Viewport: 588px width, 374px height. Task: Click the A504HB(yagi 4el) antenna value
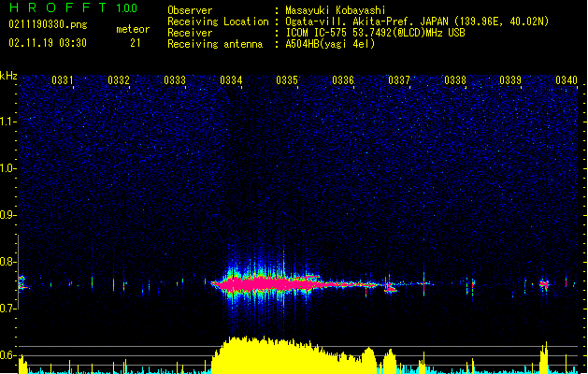(330, 44)
